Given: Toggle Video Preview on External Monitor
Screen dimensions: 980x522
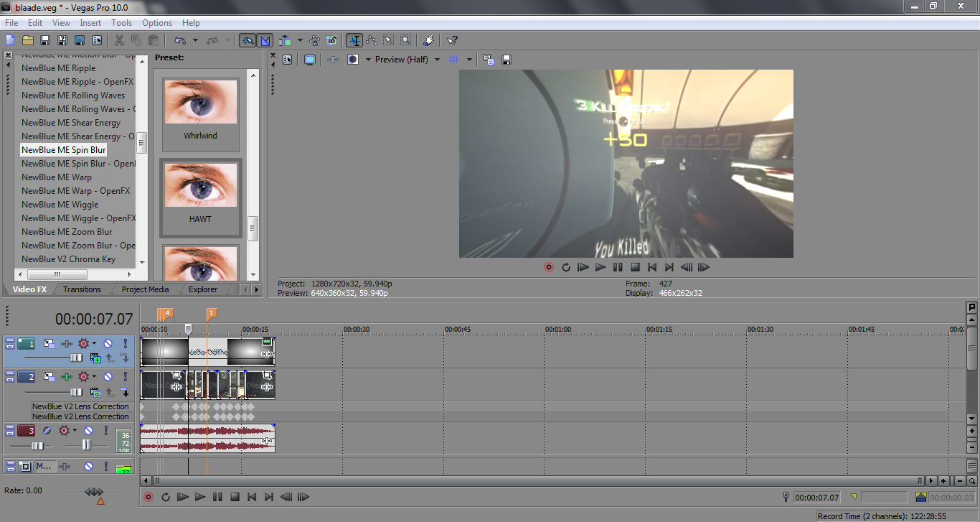Looking at the screenshot, I should pos(309,60).
